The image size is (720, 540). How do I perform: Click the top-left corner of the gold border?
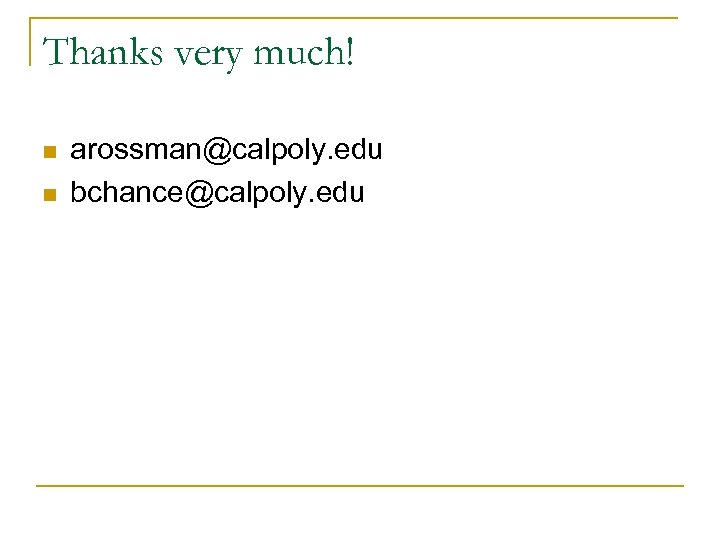coord(32,19)
